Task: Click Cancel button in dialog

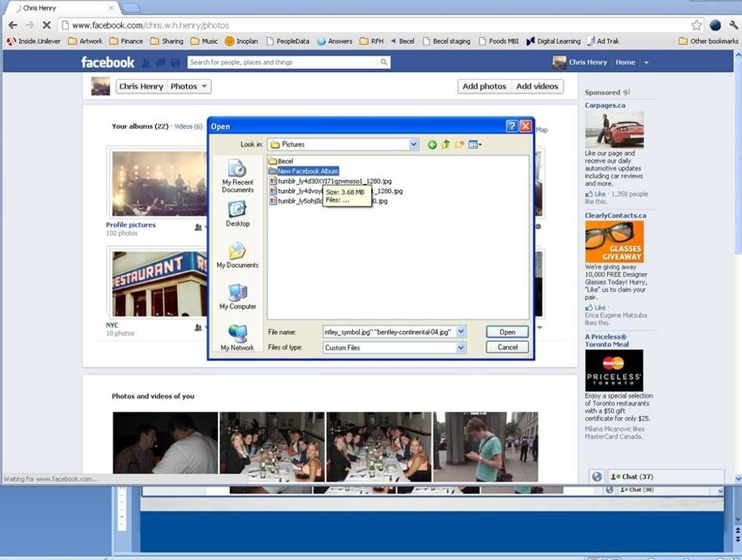Action: coord(507,347)
